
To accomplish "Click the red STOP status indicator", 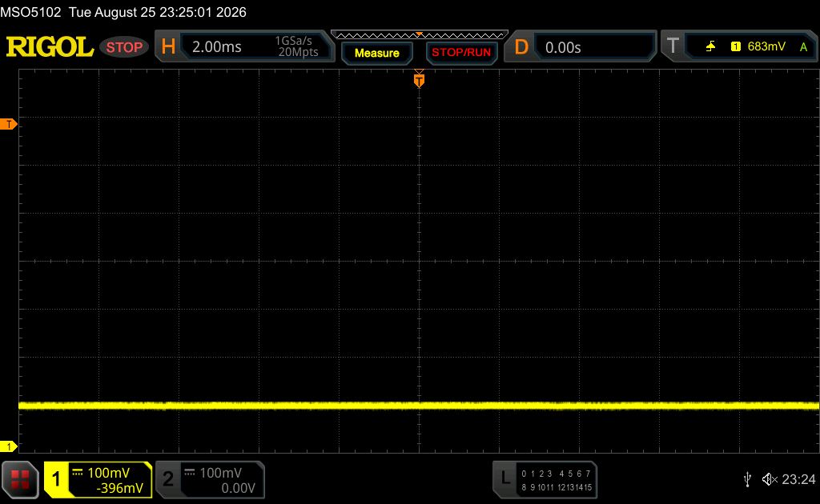I will [124, 47].
